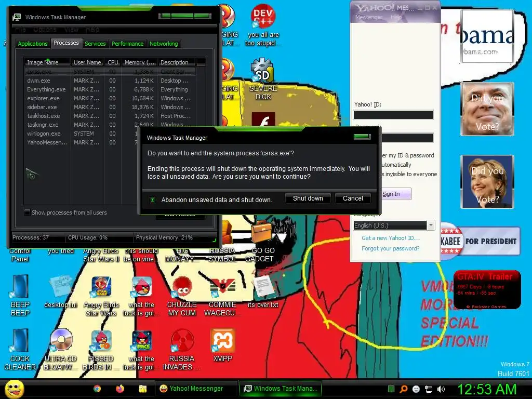Sort processes by Image Name column
This screenshot has width=532, height=399.
47,62
